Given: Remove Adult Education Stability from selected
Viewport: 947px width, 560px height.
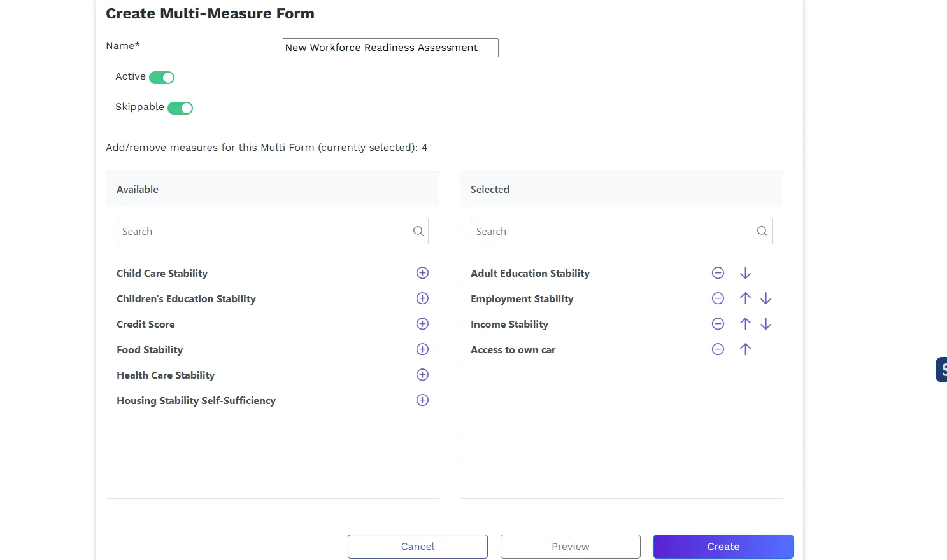Looking at the screenshot, I should tap(718, 273).
